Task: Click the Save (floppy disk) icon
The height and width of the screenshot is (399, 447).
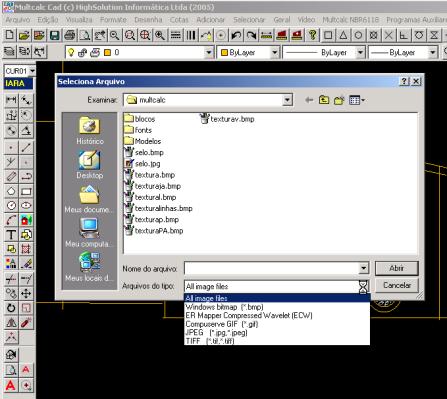Action: pyautogui.click(x=54, y=35)
